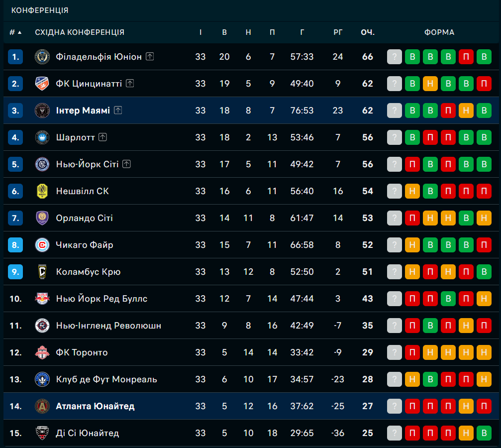Click the Інтер Маямі team logo

pos(42,111)
